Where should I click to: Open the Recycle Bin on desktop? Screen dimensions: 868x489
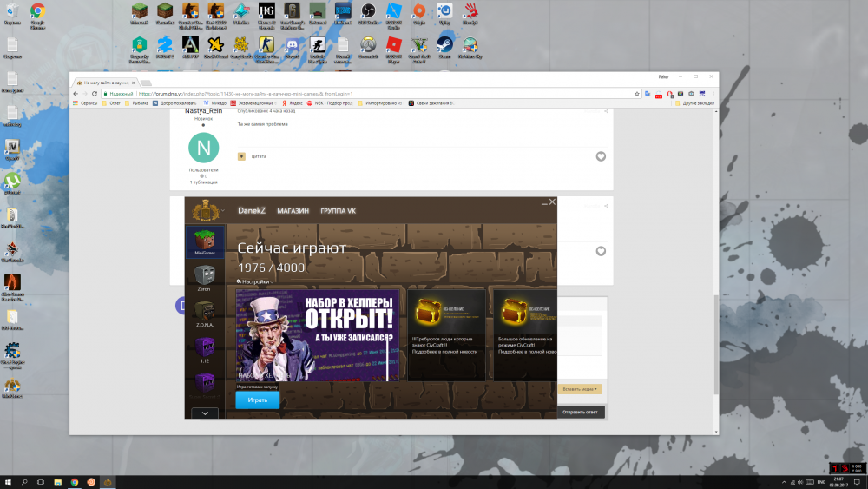(12, 12)
